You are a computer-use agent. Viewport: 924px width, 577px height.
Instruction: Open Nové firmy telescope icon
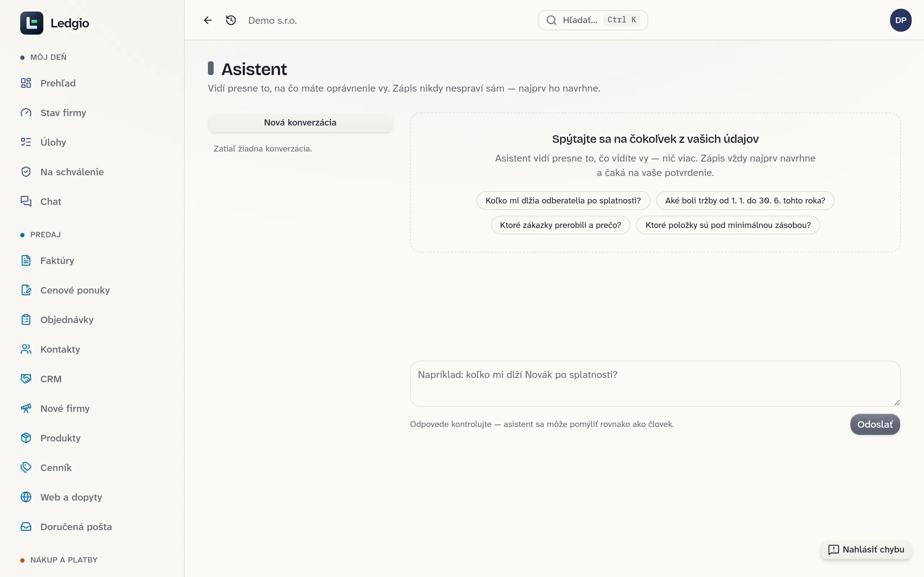(x=26, y=408)
